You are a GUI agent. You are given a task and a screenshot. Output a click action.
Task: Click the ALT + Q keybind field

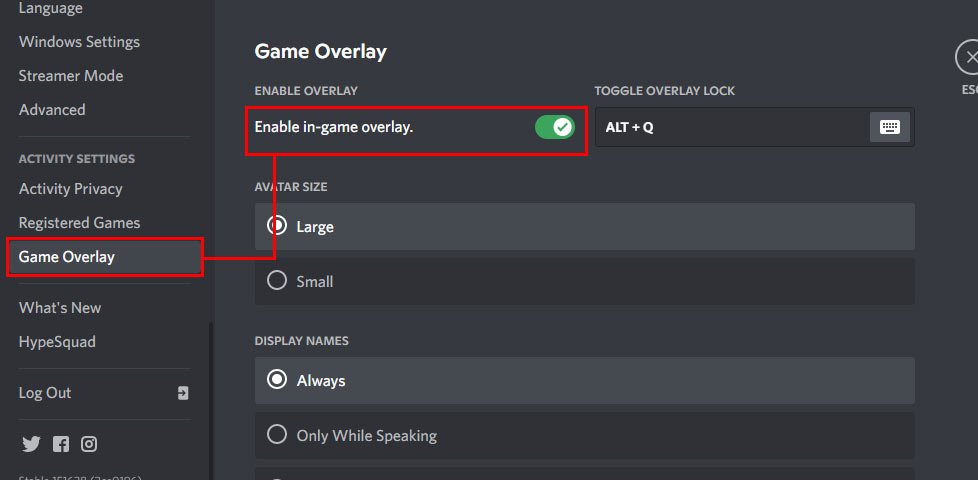730,127
